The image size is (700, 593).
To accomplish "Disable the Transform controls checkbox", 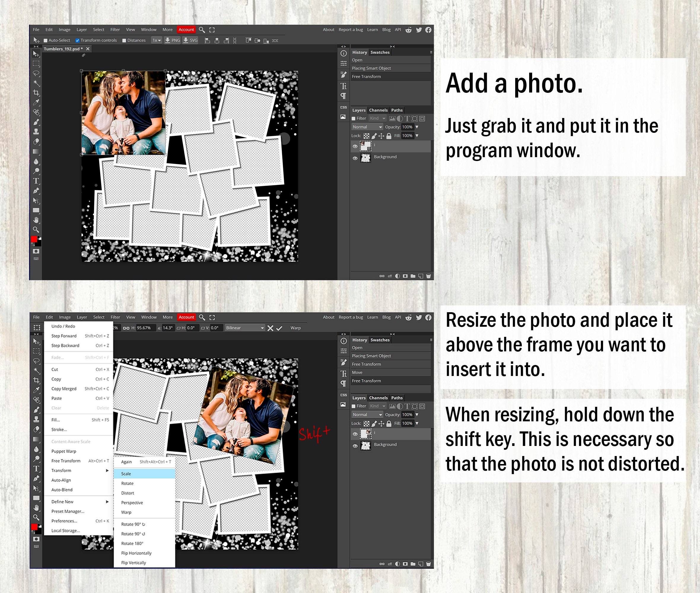I will pyautogui.click(x=78, y=40).
